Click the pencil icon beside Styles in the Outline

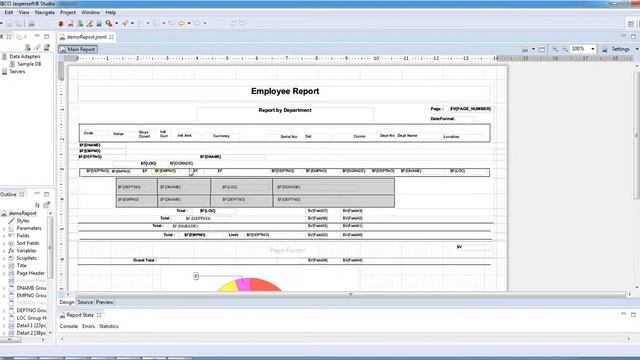11,221
